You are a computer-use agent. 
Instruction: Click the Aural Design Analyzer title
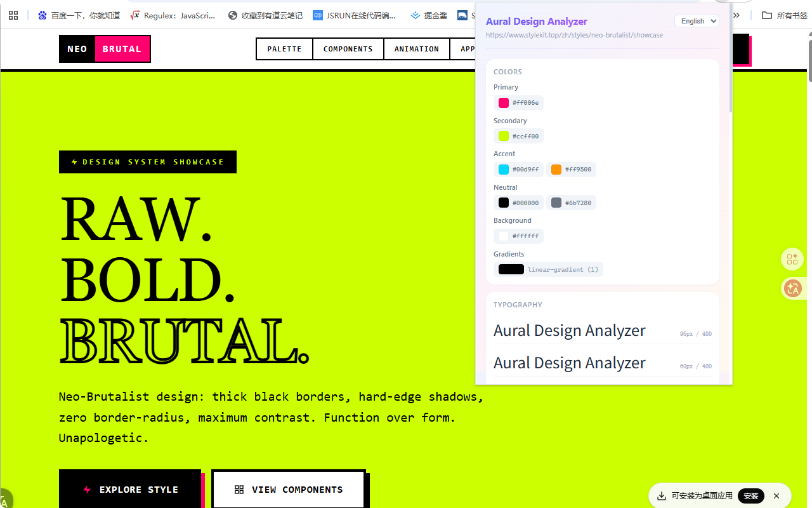click(x=537, y=21)
